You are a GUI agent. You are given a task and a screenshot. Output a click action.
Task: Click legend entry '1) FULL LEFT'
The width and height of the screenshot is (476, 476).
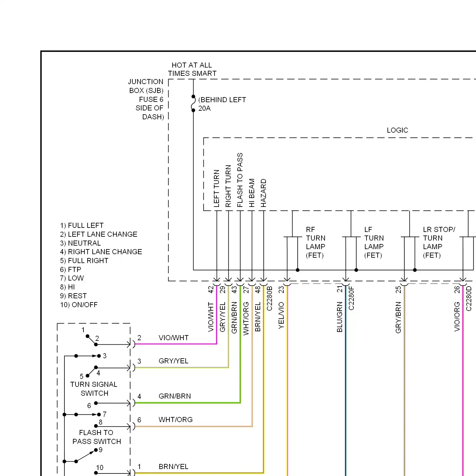(82, 226)
